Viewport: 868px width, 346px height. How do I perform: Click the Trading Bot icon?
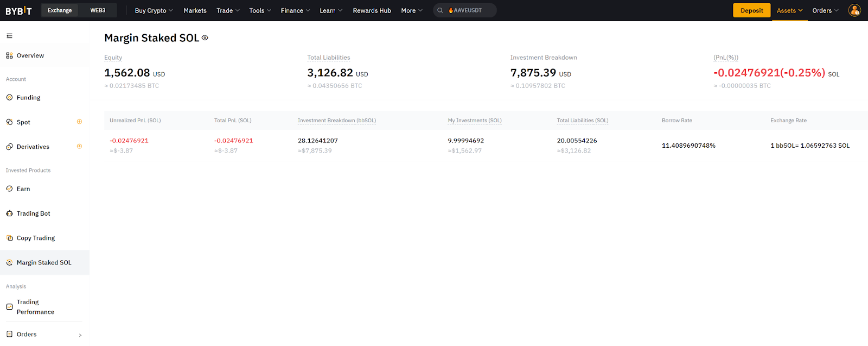pyautogui.click(x=9, y=213)
